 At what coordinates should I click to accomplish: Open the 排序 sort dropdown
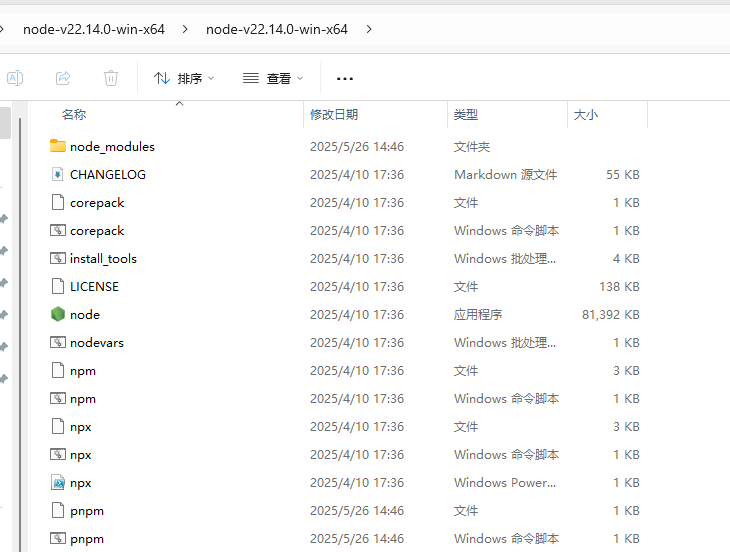point(184,78)
